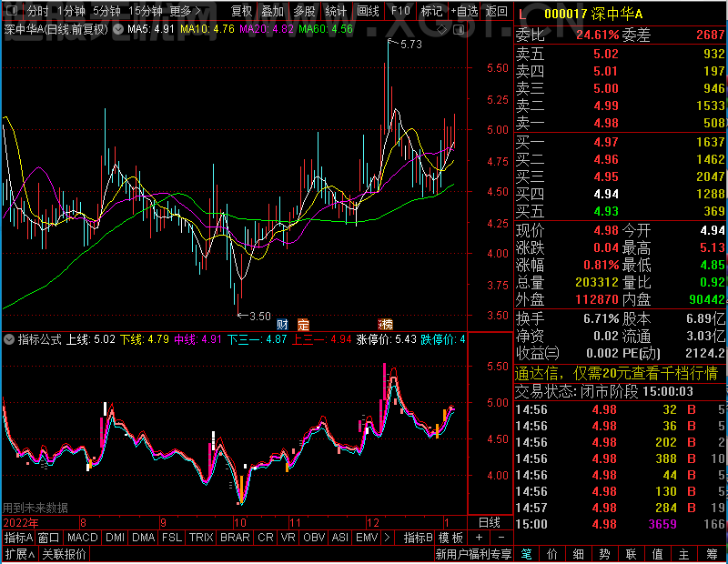Open 关联报价 related quotes
The height and width of the screenshot is (564, 728).
[64, 554]
